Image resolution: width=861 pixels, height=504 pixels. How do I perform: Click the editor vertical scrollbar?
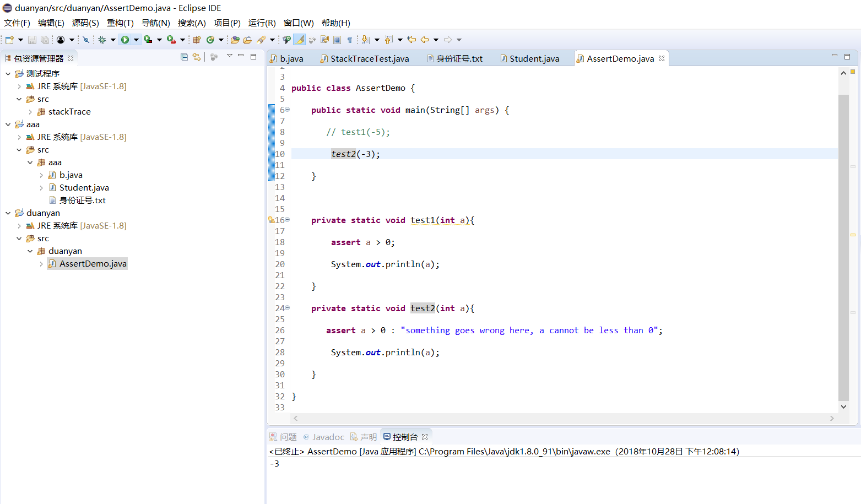(843, 248)
